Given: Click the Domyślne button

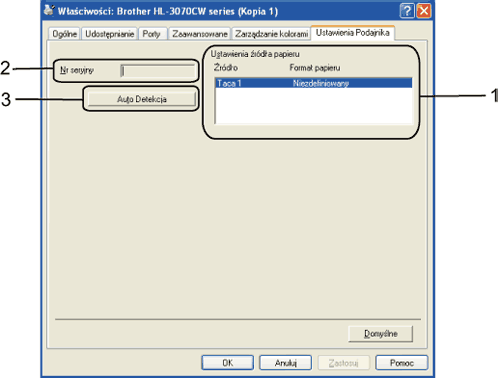Looking at the screenshot, I should [x=380, y=334].
